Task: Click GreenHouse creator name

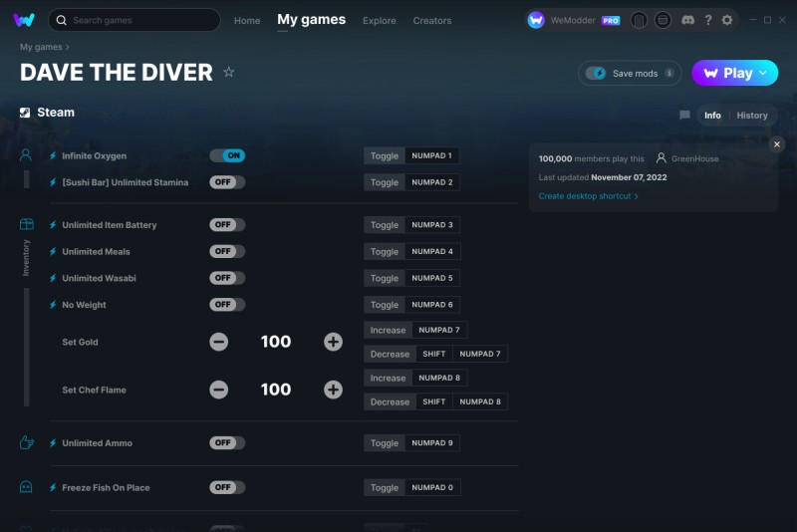Action: click(694, 158)
